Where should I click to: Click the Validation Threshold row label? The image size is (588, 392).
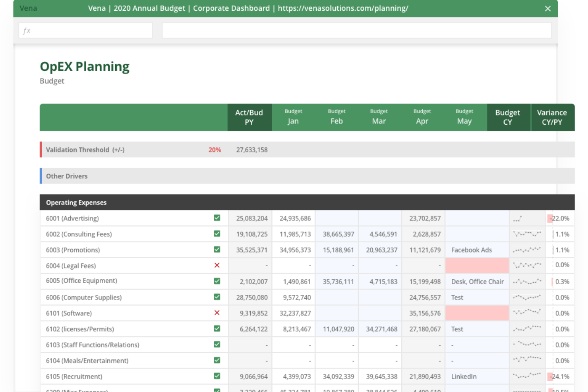click(85, 150)
